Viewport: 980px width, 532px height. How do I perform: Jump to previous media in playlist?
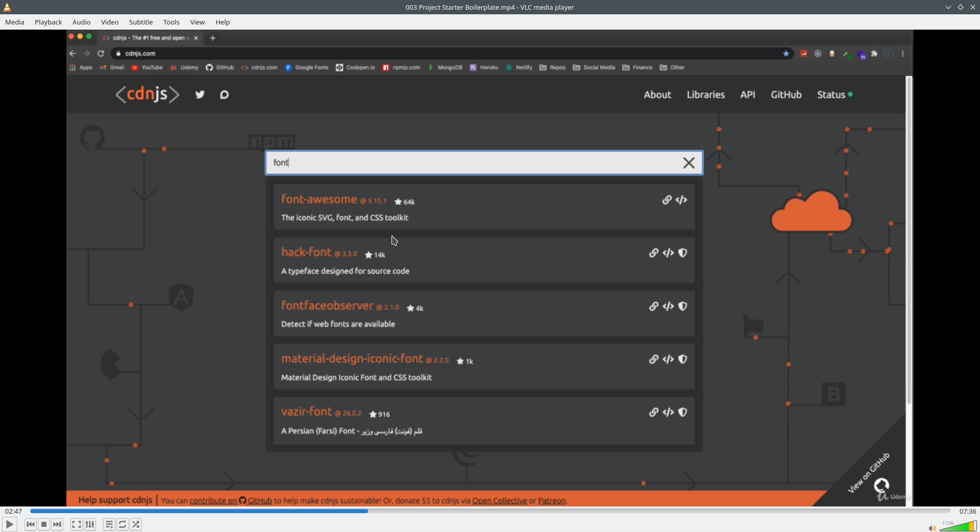[31, 524]
